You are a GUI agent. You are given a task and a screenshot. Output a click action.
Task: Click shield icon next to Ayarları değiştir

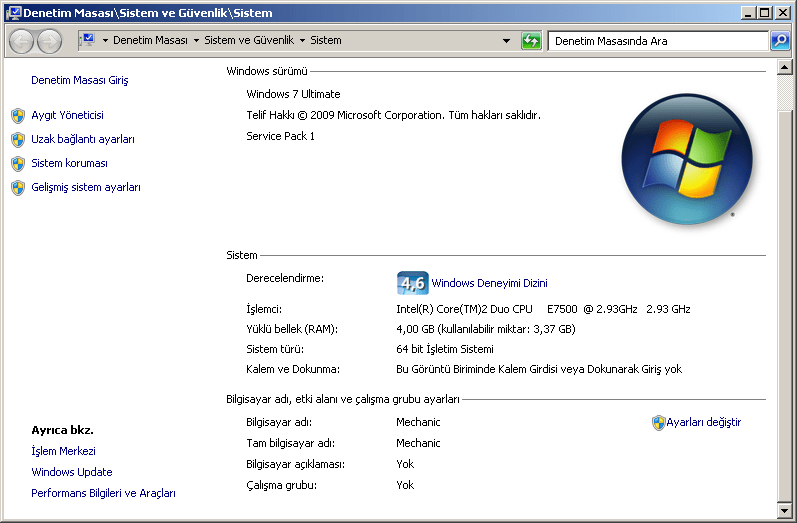point(658,423)
